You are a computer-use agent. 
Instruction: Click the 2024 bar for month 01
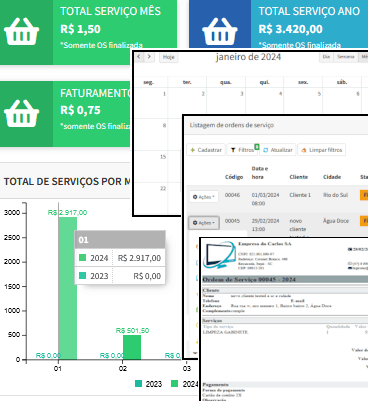pyautogui.click(x=68, y=288)
